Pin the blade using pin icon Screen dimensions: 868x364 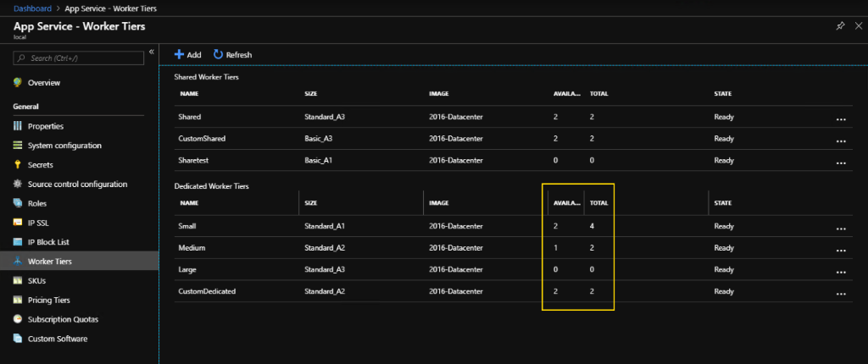pyautogui.click(x=840, y=26)
